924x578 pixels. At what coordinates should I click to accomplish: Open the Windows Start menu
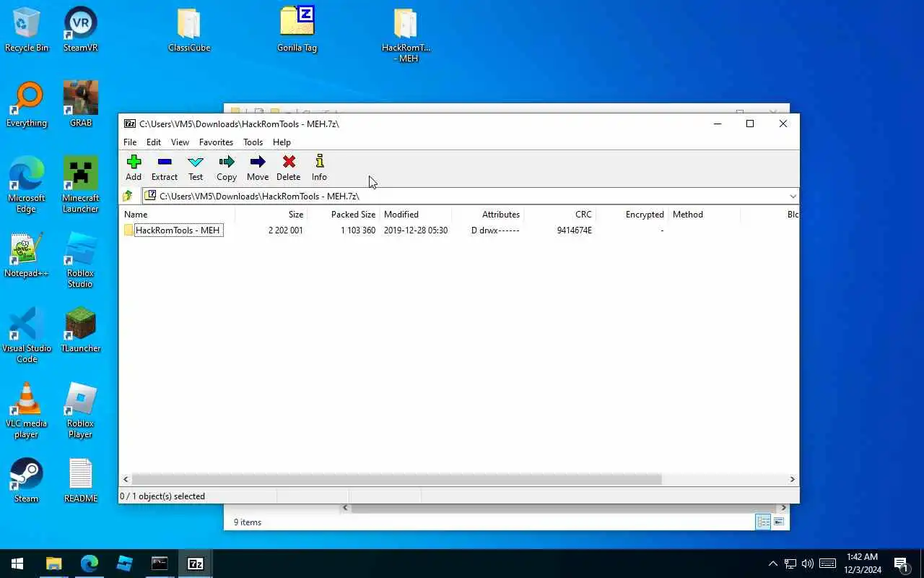(17, 564)
